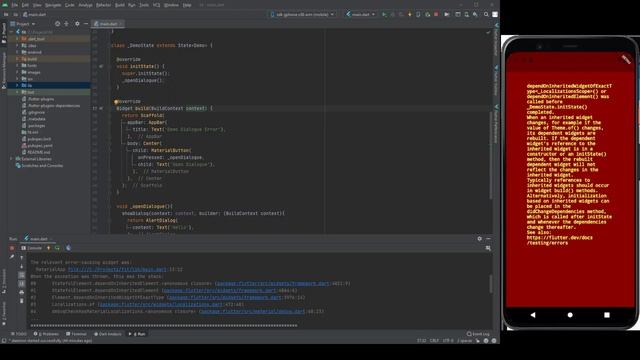Click the Search Everywhere magnifier icon
Screen dimensions: 640x360
(486, 14)
